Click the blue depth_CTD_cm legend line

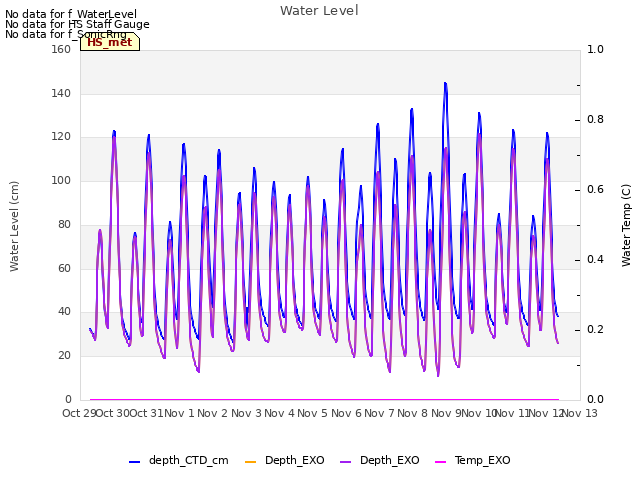(134, 462)
